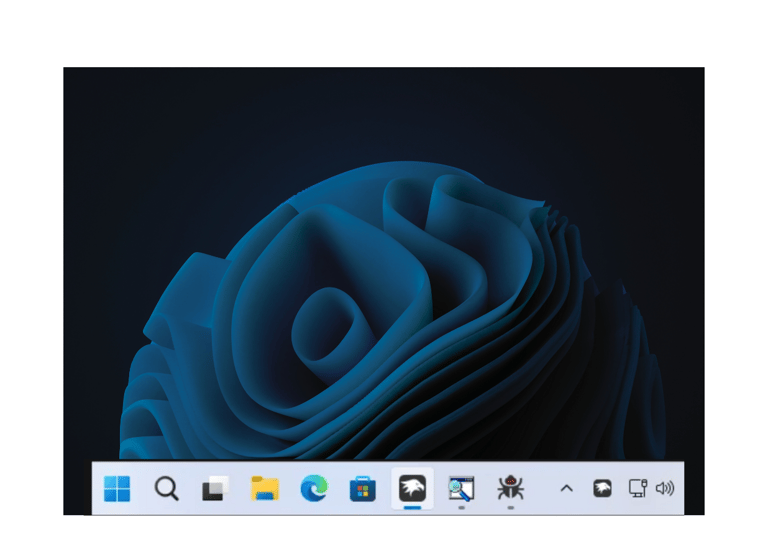Open volume speaker tray icon
Viewport: 768px width, 539px height.
coord(665,489)
